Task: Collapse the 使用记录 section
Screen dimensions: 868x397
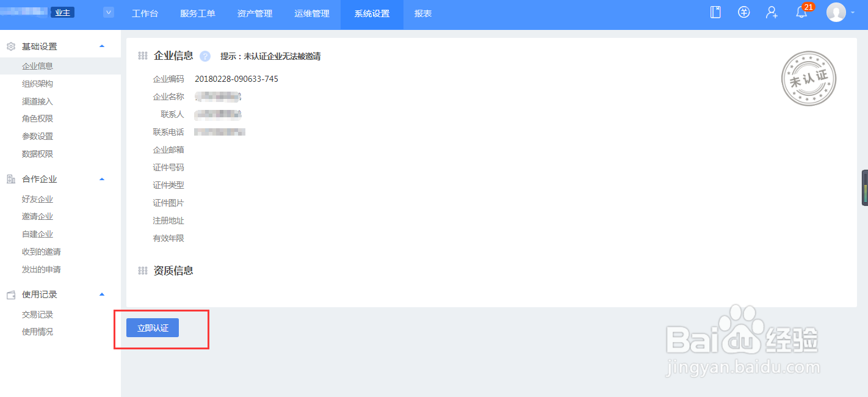Action: coord(102,294)
